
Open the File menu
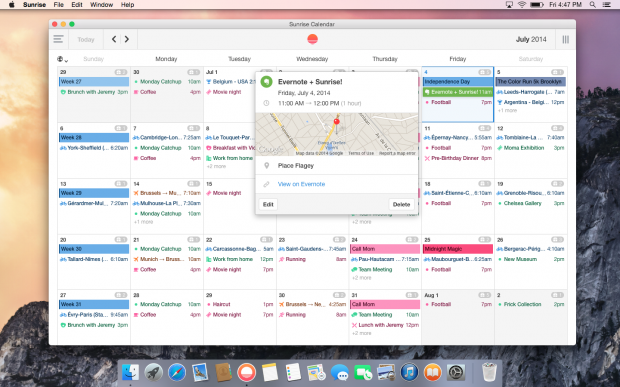(59, 5)
